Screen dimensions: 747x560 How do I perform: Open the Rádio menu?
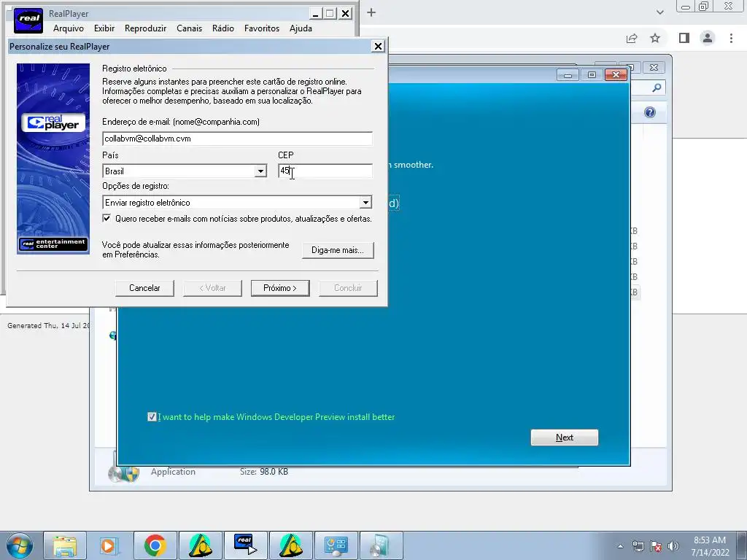[x=223, y=28]
